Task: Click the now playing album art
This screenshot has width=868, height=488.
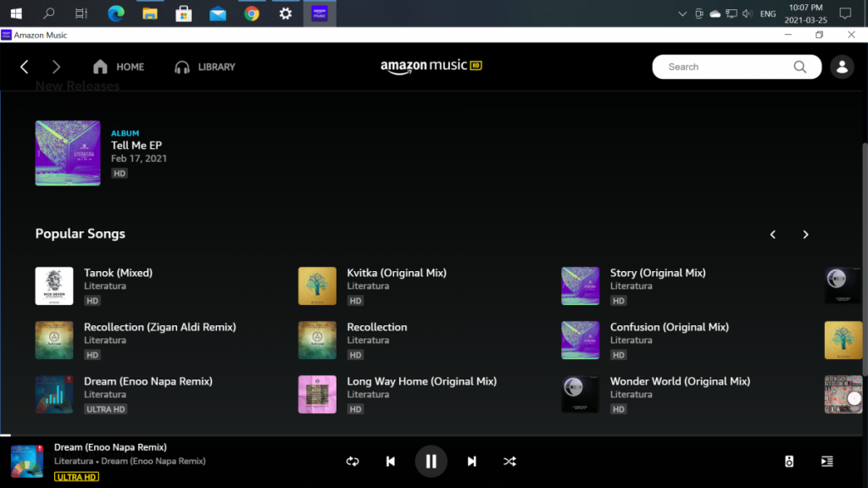Action: (x=27, y=461)
